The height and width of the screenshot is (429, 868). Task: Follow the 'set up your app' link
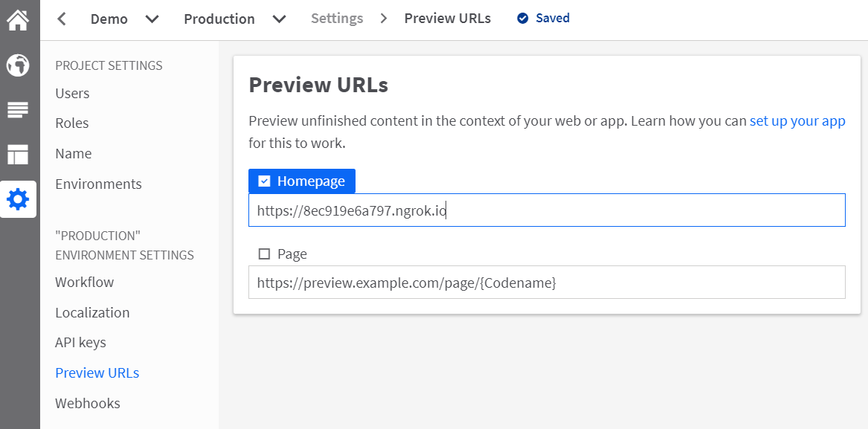click(x=797, y=121)
